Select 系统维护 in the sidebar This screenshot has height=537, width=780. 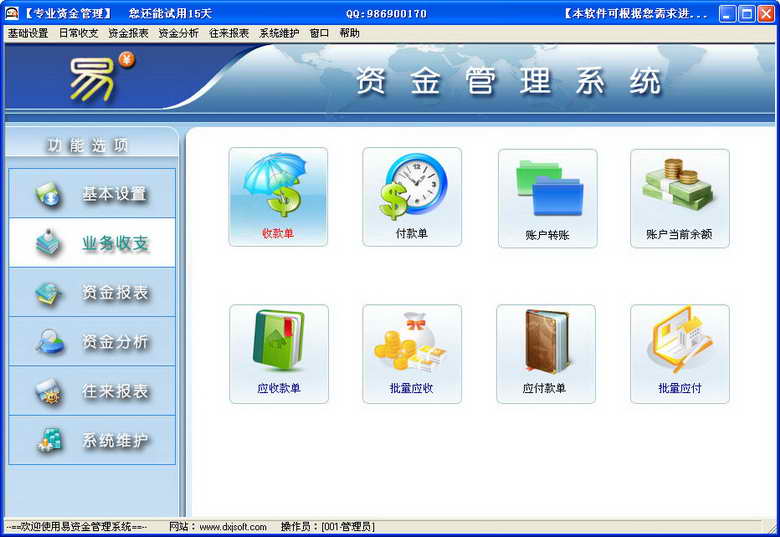(92, 440)
